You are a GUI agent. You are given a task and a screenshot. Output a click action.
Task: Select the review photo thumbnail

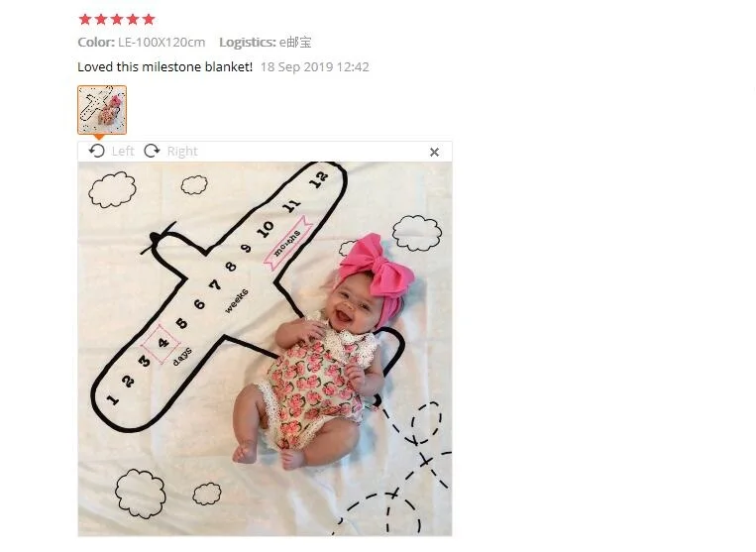coord(102,109)
